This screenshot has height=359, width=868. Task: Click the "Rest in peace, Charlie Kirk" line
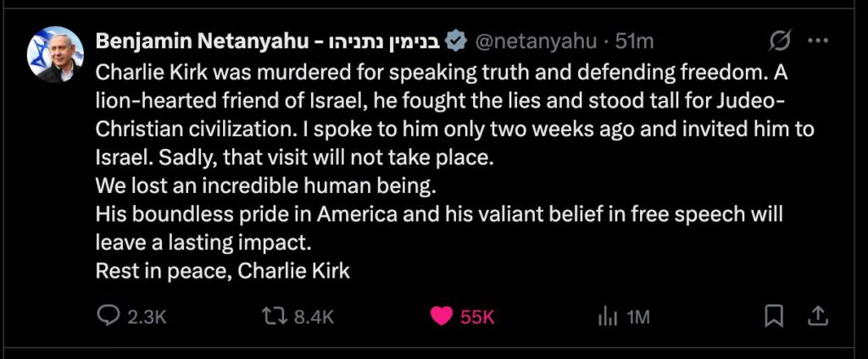pyautogui.click(x=223, y=272)
